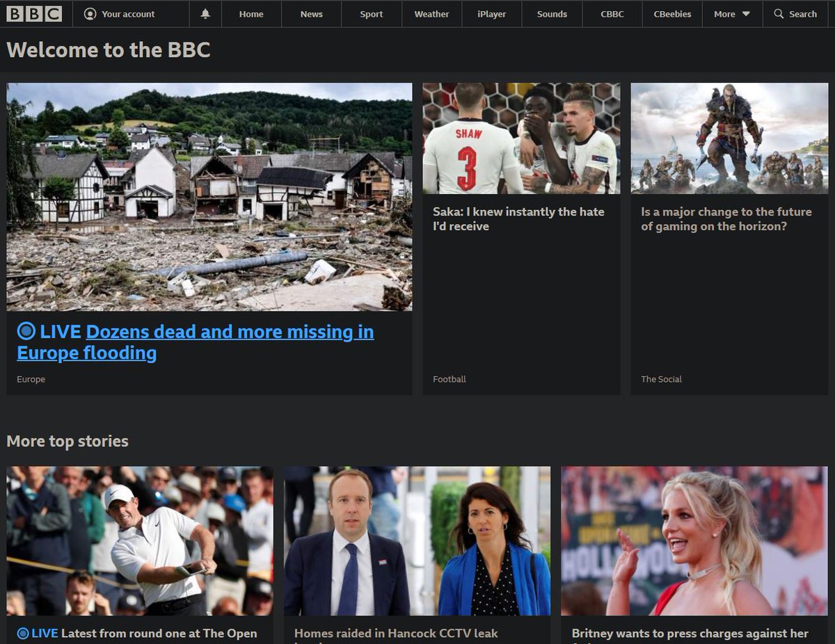The width and height of the screenshot is (835, 644).
Task: Expand the More menu arrow
Action: coord(746,14)
